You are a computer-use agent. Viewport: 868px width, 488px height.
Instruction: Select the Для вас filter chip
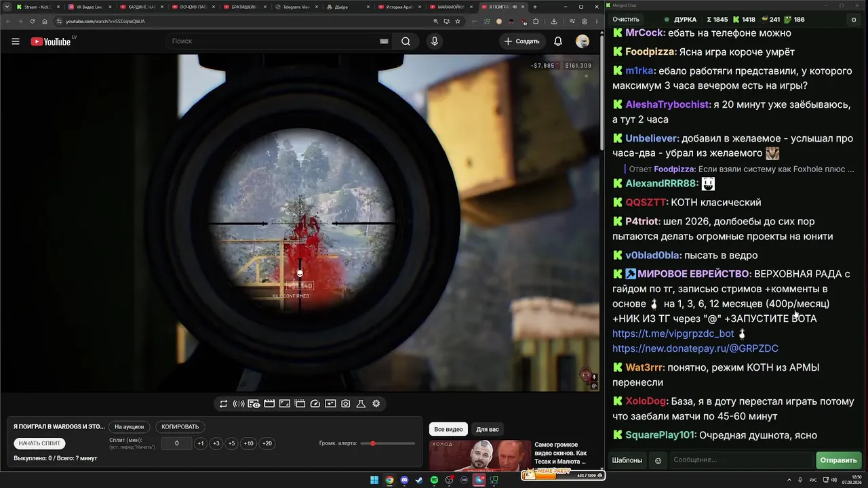click(488, 429)
